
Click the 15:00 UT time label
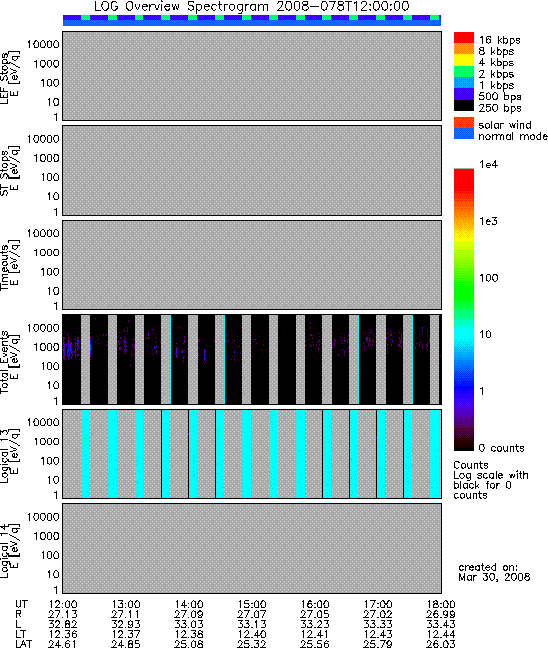coord(252,605)
